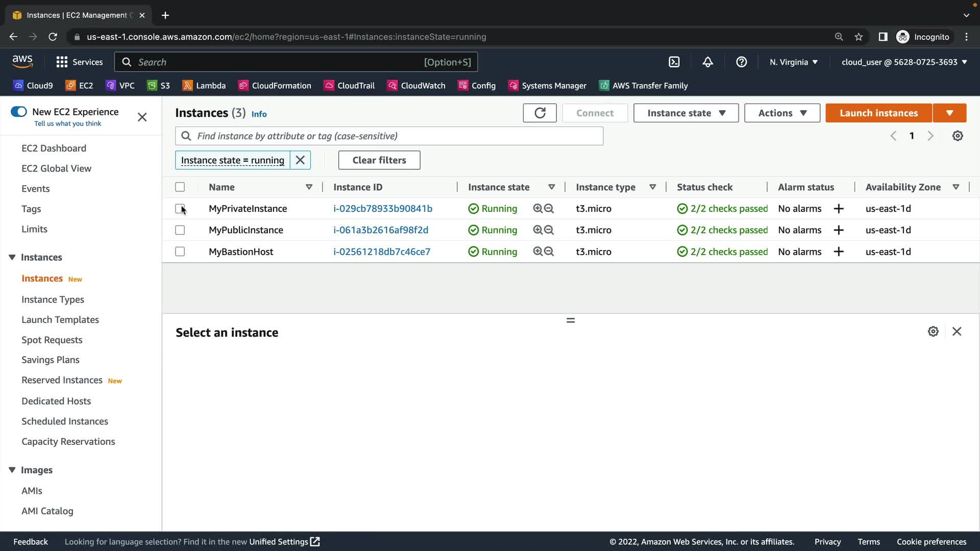Click zoom-in filter icon for MyBastionHost state

pyautogui.click(x=537, y=252)
